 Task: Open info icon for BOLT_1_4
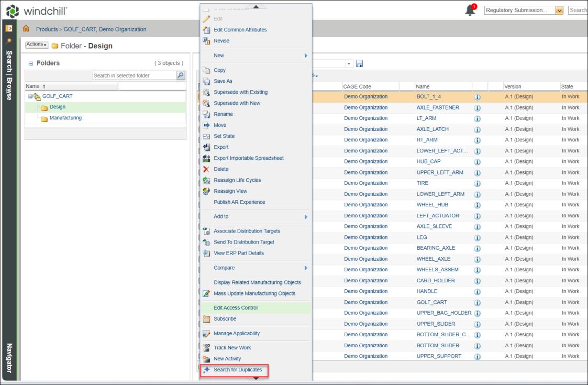[x=477, y=97]
